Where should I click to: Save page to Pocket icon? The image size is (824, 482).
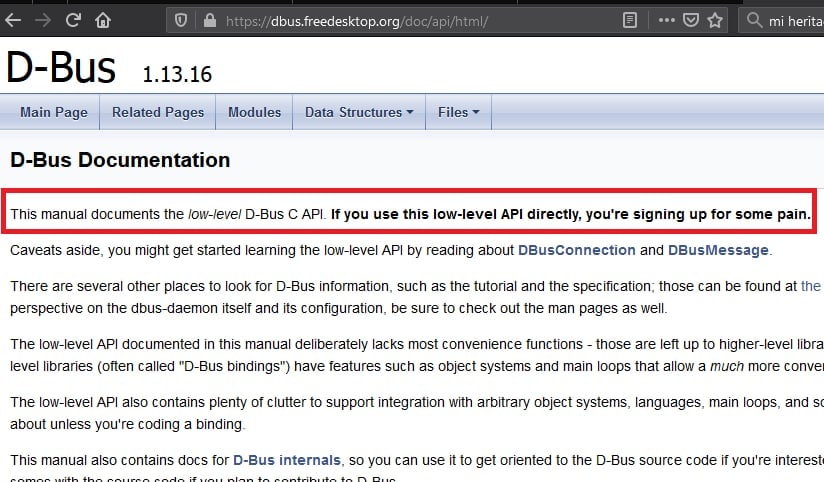691,20
